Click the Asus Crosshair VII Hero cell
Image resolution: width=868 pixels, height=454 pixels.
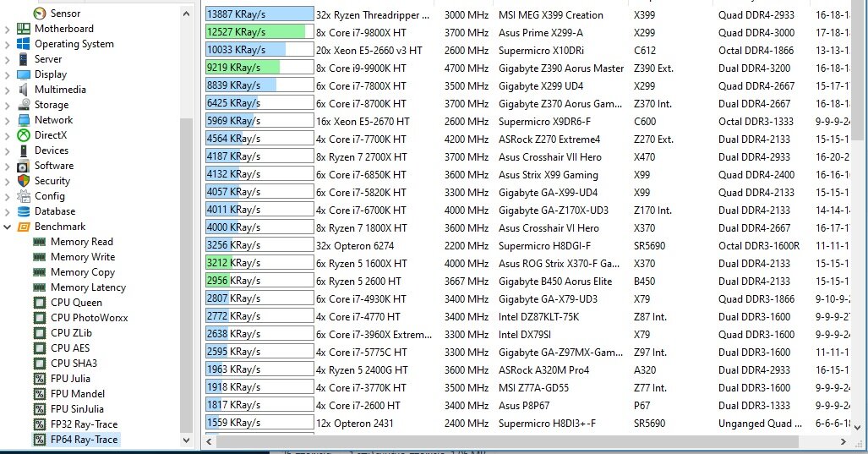coord(549,156)
